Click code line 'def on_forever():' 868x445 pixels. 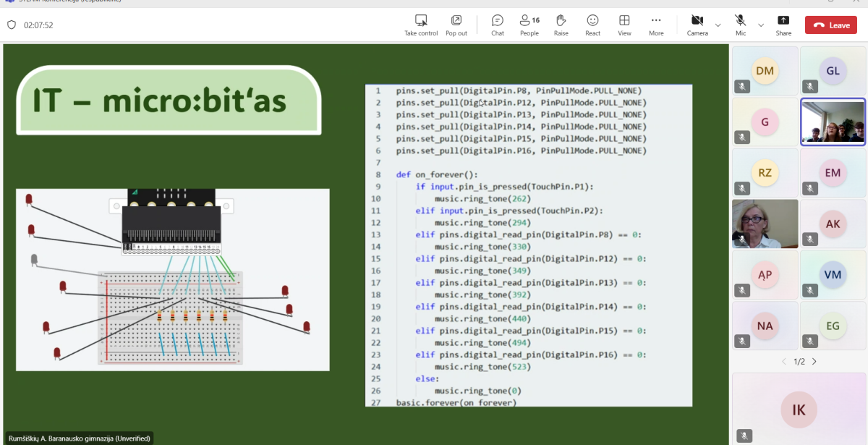coord(437,174)
